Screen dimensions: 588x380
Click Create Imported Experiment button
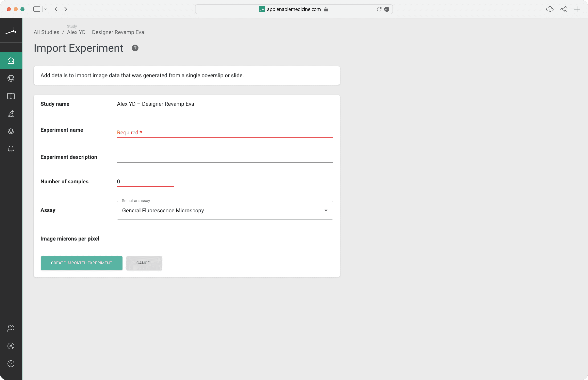click(x=81, y=263)
